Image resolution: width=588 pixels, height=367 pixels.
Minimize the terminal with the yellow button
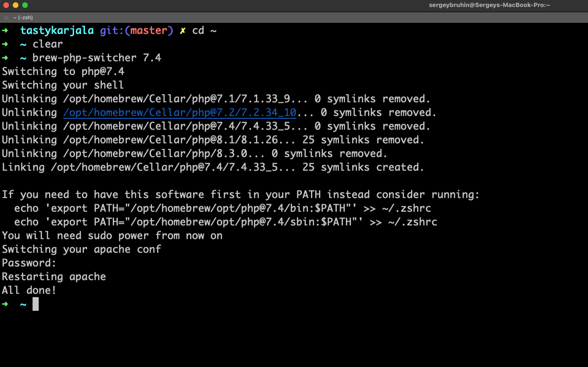tap(16, 5)
